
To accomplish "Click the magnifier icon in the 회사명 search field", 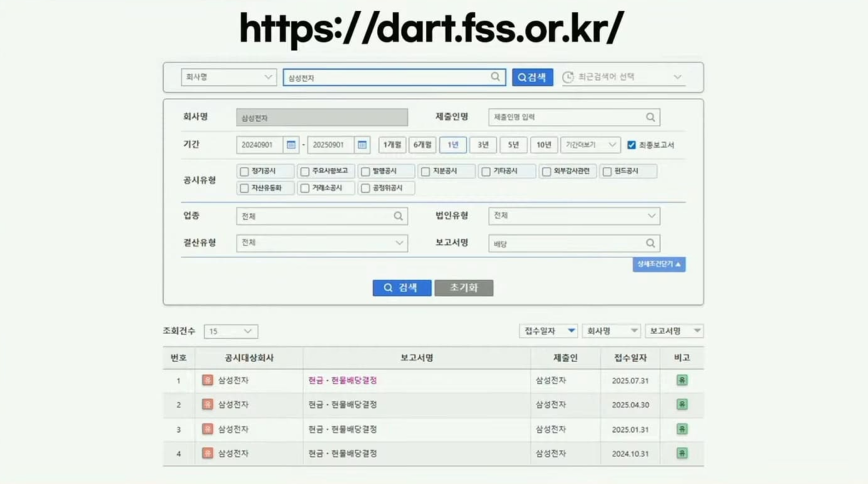I will (495, 77).
